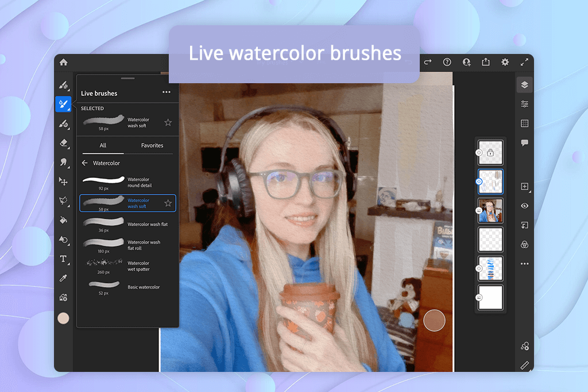Open the bottom-right circles icon
The width and height of the screenshot is (588, 392).
pos(525,346)
